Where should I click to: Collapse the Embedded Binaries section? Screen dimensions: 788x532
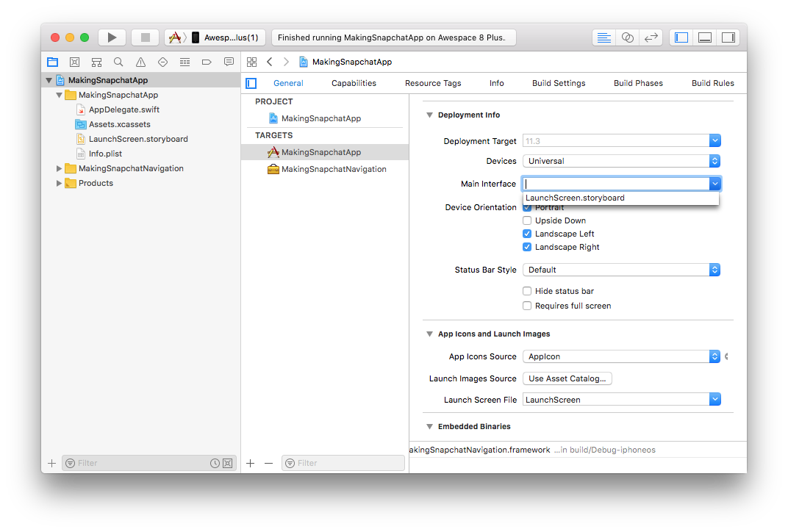[430, 426]
